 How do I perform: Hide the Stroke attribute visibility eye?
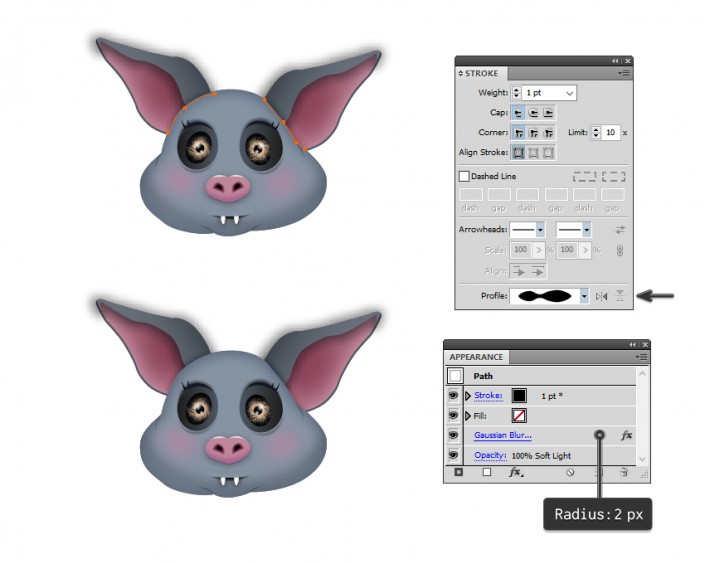click(453, 395)
